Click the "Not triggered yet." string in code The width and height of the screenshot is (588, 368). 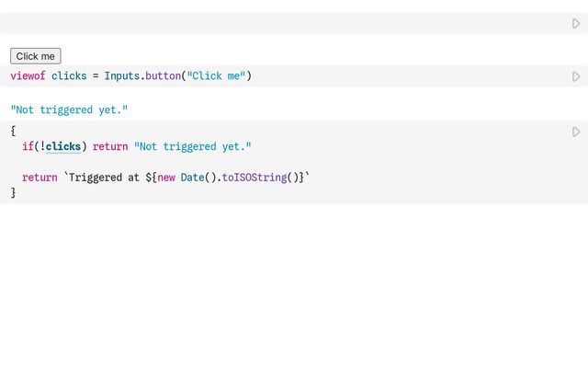click(x=192, y=147)
